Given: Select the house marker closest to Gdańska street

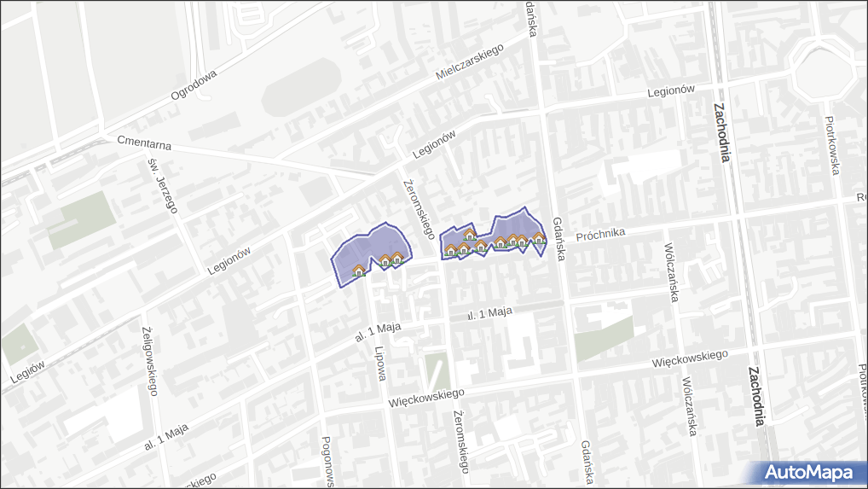Looking at the screenshot, I should click(539, 238).
